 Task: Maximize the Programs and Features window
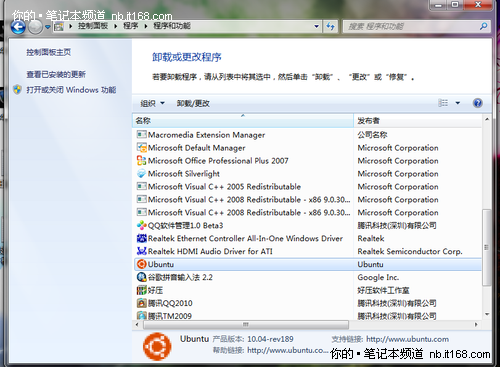pos(455,6)
